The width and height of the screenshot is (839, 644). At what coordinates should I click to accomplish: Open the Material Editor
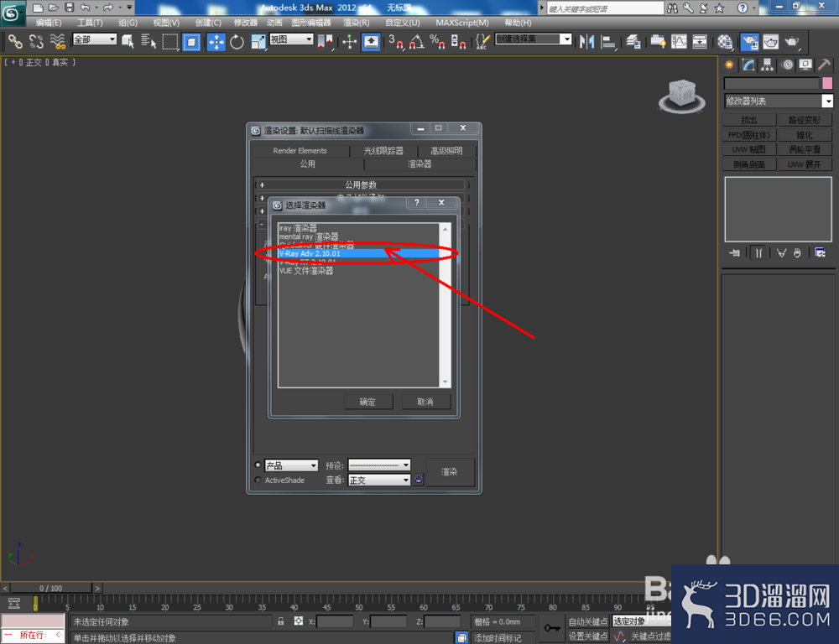click(x=725, y=41)
